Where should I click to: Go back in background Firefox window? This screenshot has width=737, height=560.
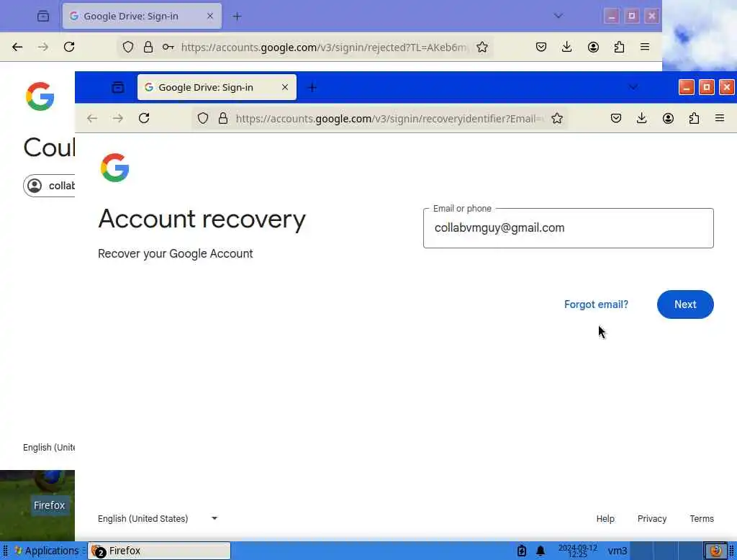pos(17,47)
